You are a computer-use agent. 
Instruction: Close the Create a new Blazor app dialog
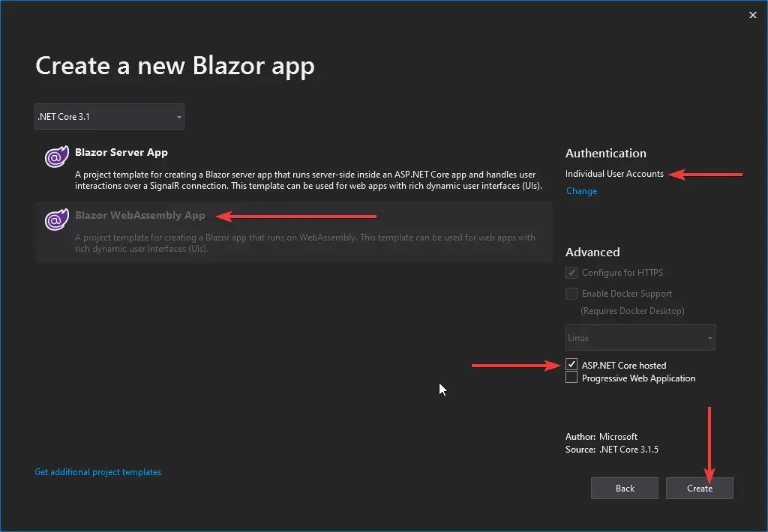click(x=752, y=14)
